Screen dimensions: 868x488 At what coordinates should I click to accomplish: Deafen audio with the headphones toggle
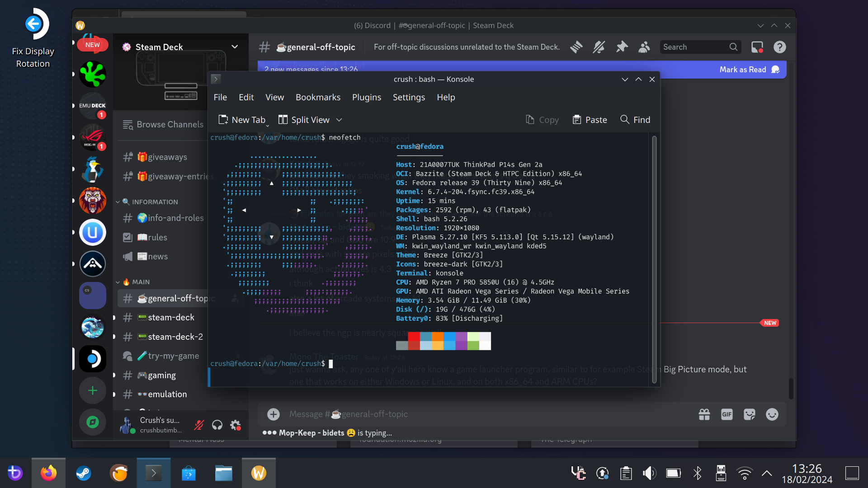coord(217,425)
